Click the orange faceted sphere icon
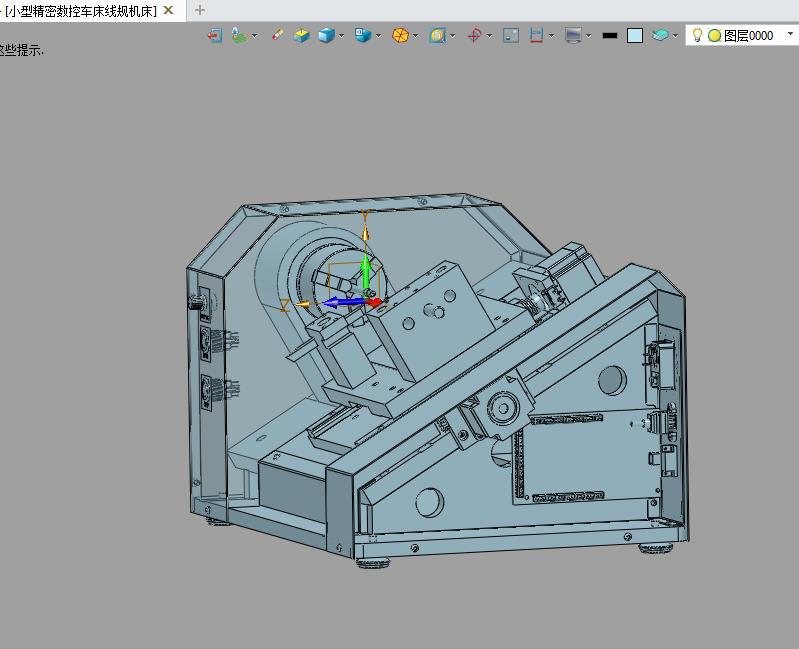Viewport: 799px width, 649px height. pos(401,36)
